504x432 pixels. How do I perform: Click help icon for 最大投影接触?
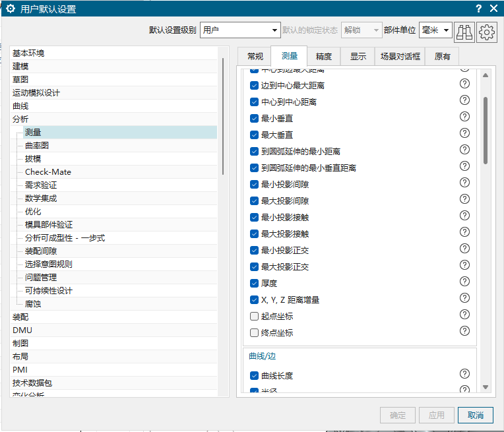464,231
